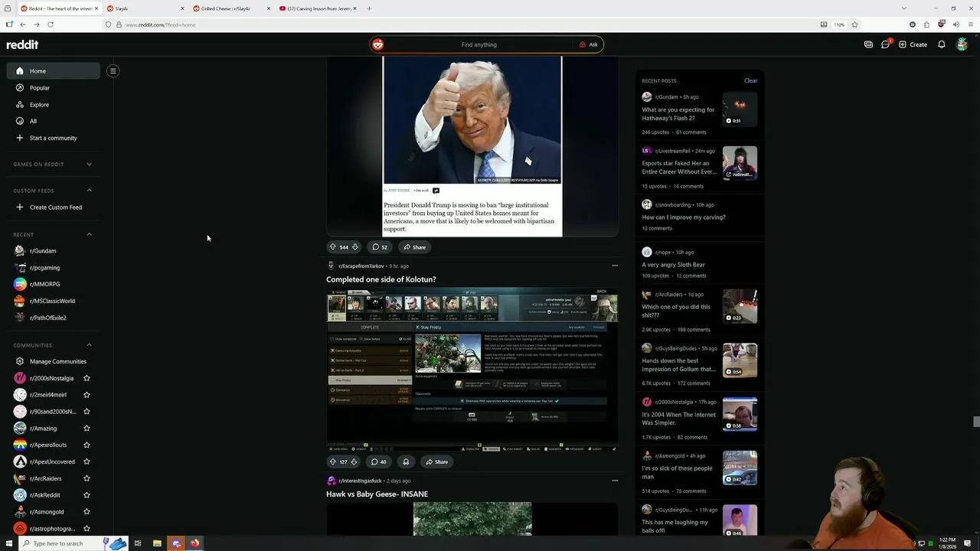This screenshot has height=551, width=980.
Task: Collapse the left navigation sidebar
Action: click(x=113, y=71)
